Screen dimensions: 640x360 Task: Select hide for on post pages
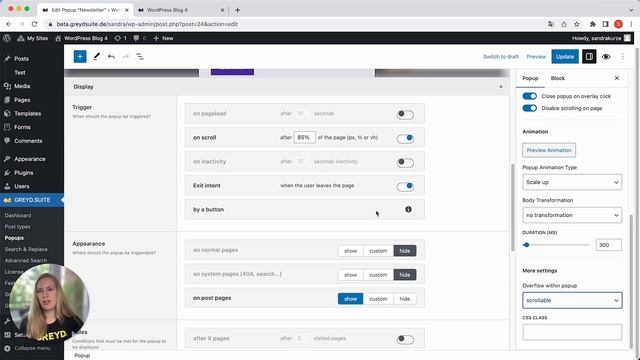[404, 299]
